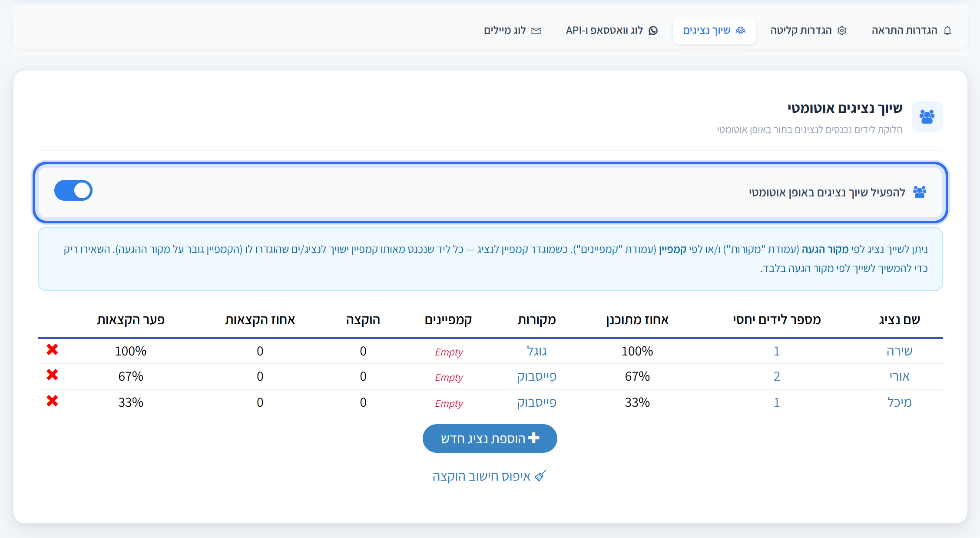Switch to the הגדרות קליטה tab
The width and height of the screenshot is (980, 538).
tap(808, 30)
